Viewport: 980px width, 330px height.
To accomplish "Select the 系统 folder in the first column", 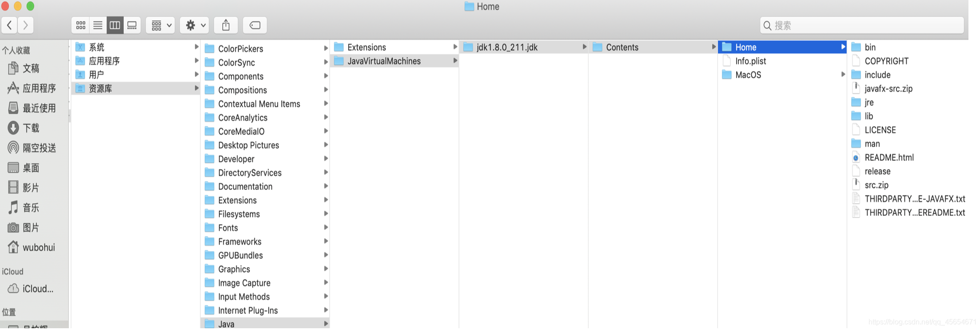I will [136, 47].
